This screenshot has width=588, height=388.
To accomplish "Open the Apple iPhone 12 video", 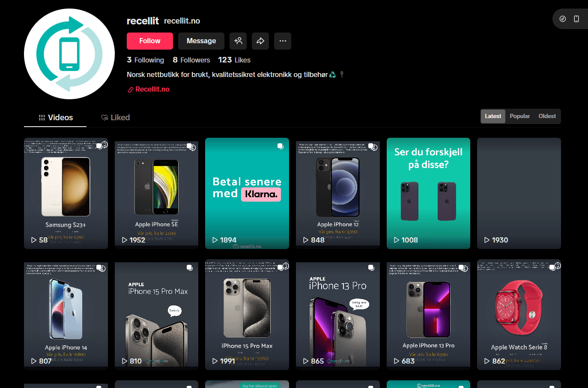I will click(x=338, y=193).
